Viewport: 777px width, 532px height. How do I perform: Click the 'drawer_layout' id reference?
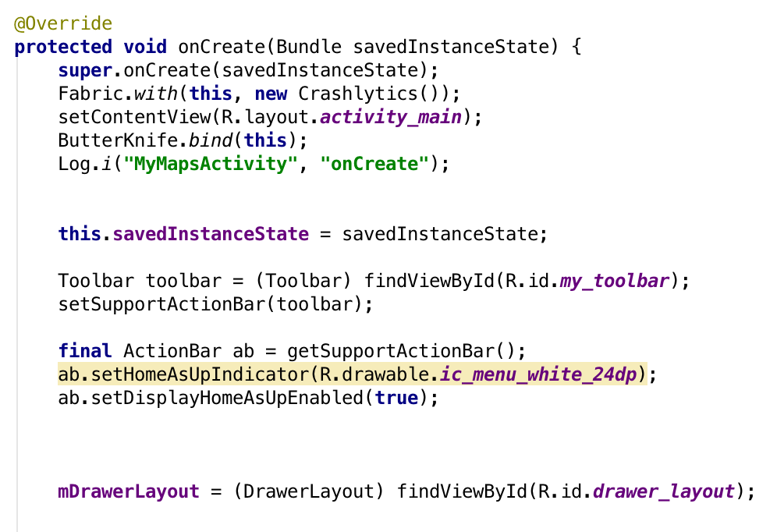coord(664,491)
